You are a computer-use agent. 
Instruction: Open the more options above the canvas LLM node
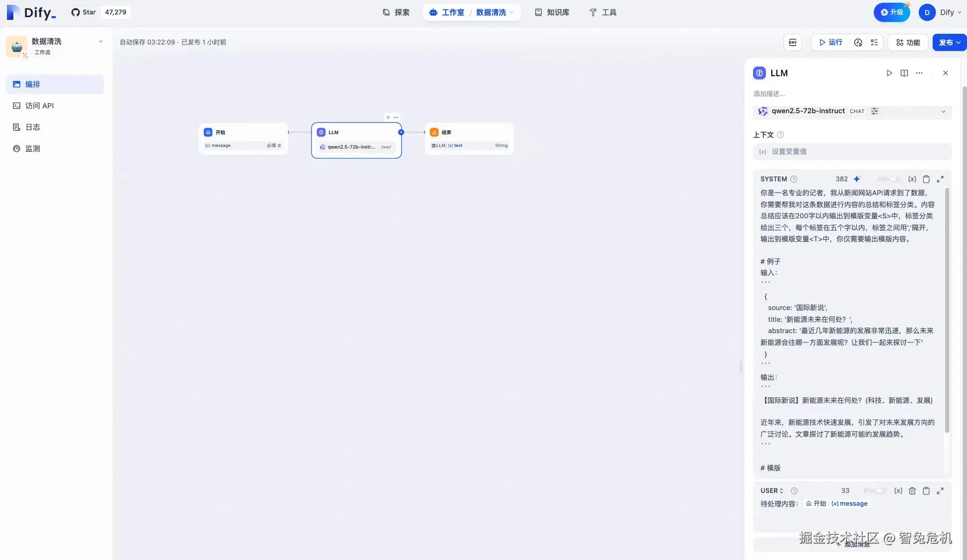[396, 117]
